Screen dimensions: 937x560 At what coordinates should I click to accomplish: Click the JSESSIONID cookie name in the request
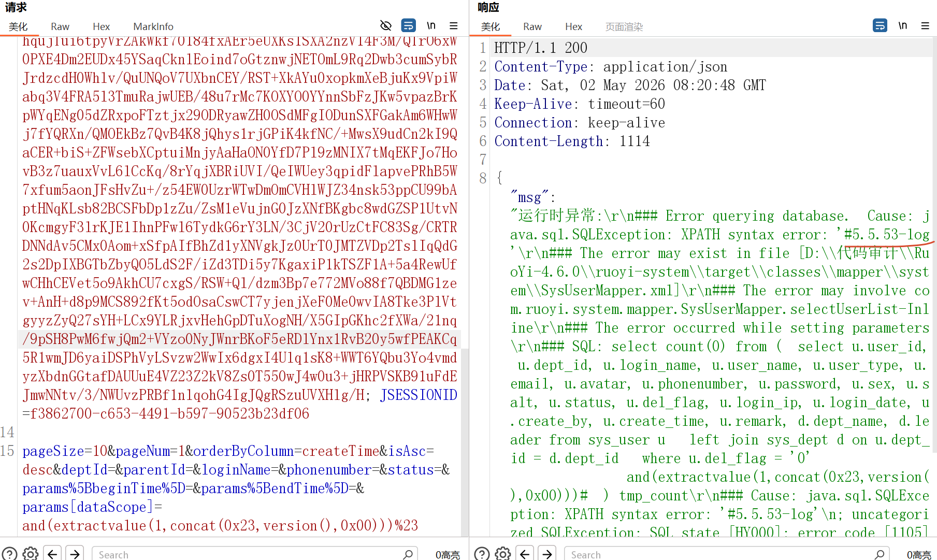point(419,395)
